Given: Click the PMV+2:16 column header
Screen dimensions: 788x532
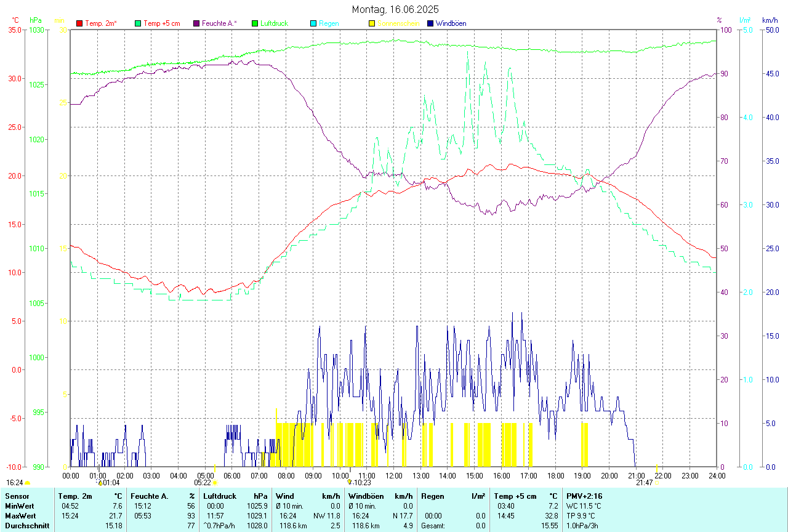Looking at the screenshot, I should point(584,496).
